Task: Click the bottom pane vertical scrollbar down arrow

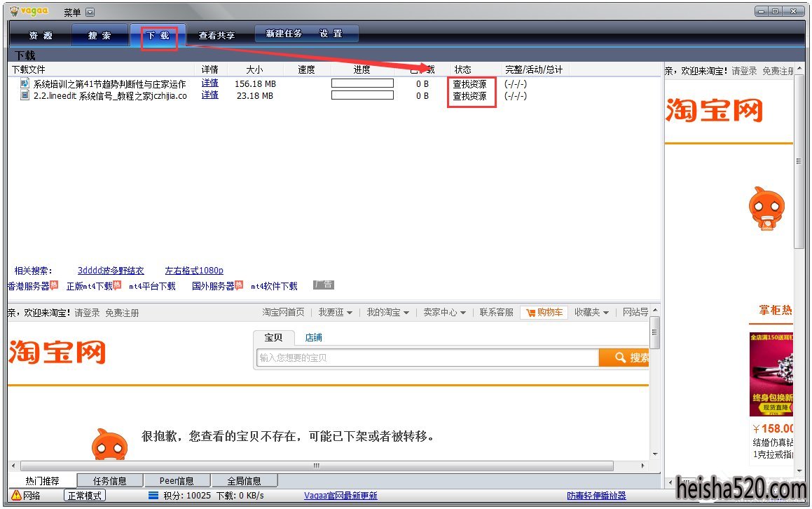Action: 655,454
